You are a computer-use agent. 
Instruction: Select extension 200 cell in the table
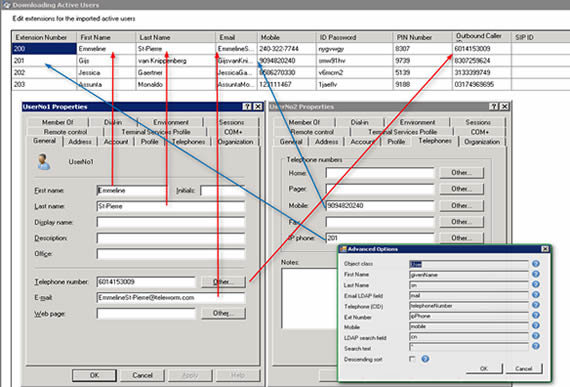coord(44,49)
